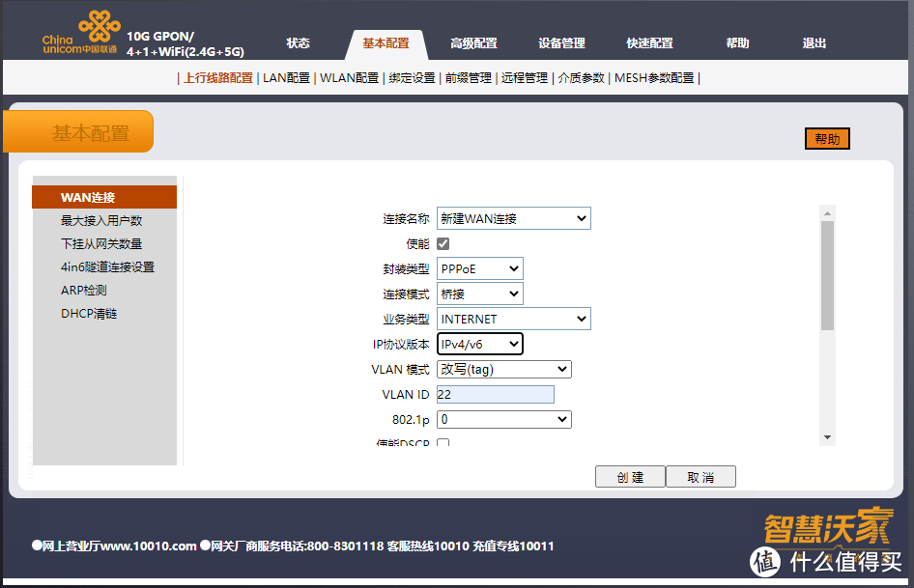The image size is (914, 588).
Task: Click the 取消 button
Action: coord(700,477)
